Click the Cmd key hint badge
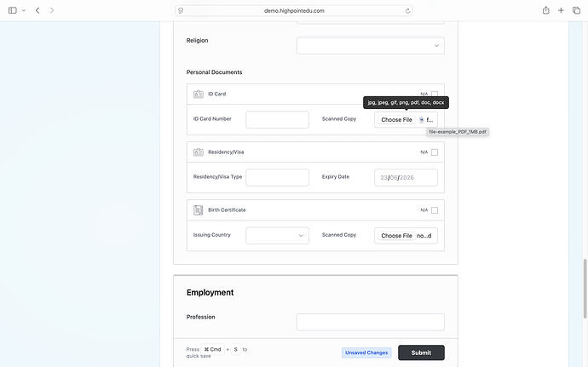Image resolution: width=588 pixels, height=367 pixels. pos(213,349)
